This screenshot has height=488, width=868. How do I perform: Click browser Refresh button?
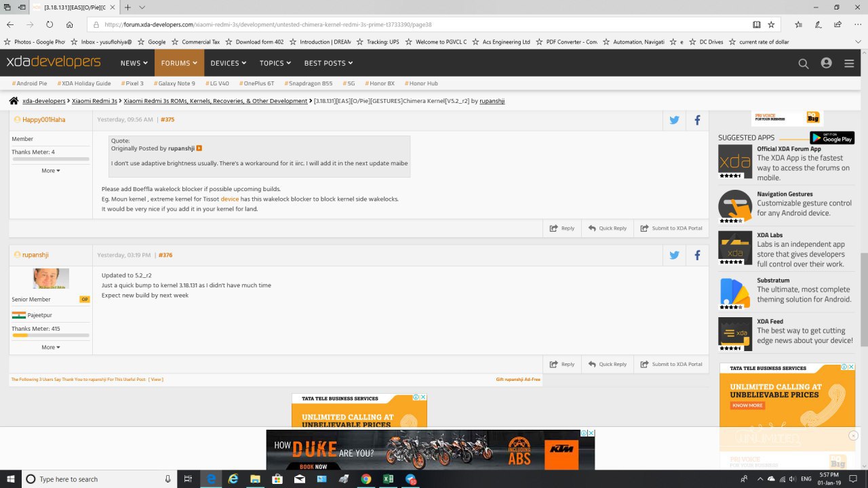[49, 24]
